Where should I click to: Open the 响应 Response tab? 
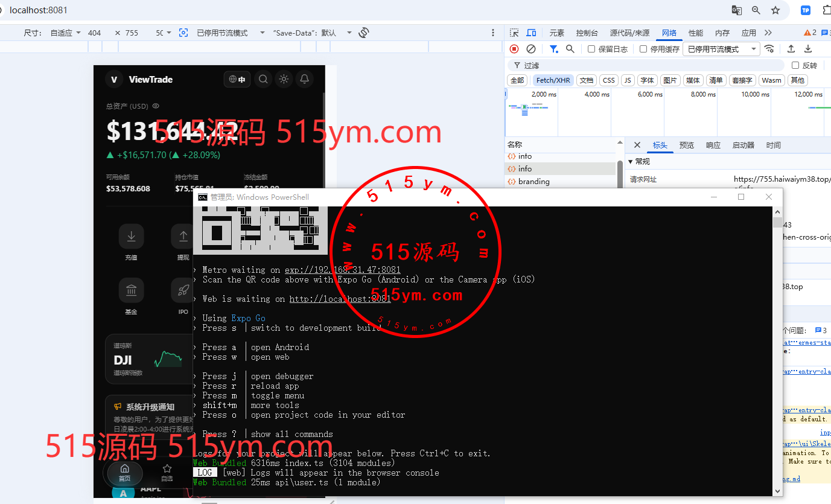pyautogui.click(x=713, y=145)
